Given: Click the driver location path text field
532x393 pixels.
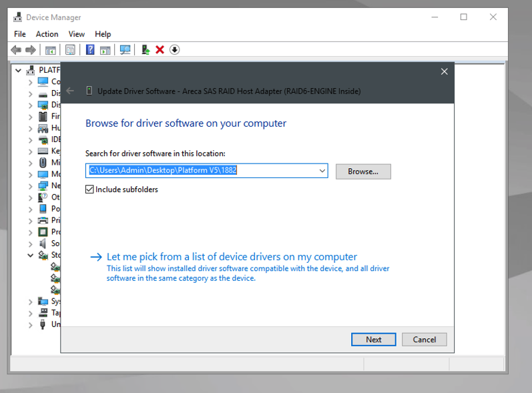Looking at the screenshot, I should [200, 171].
